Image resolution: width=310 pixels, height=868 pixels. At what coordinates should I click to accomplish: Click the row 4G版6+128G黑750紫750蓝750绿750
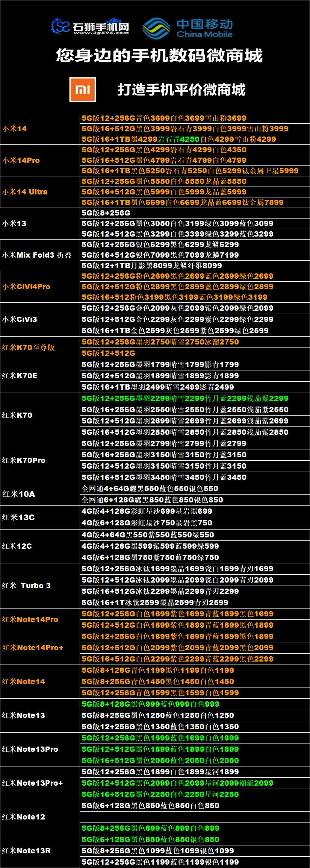(x=195, y=557)
